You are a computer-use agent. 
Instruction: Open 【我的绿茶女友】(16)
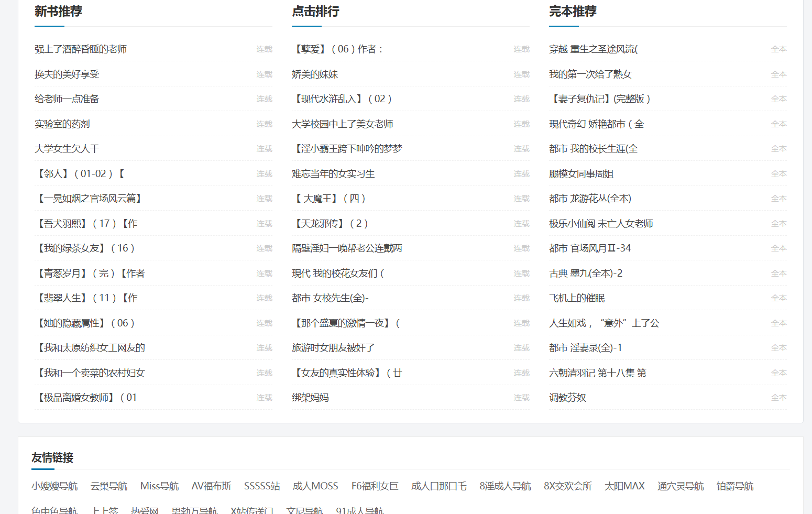pos(85,248)
